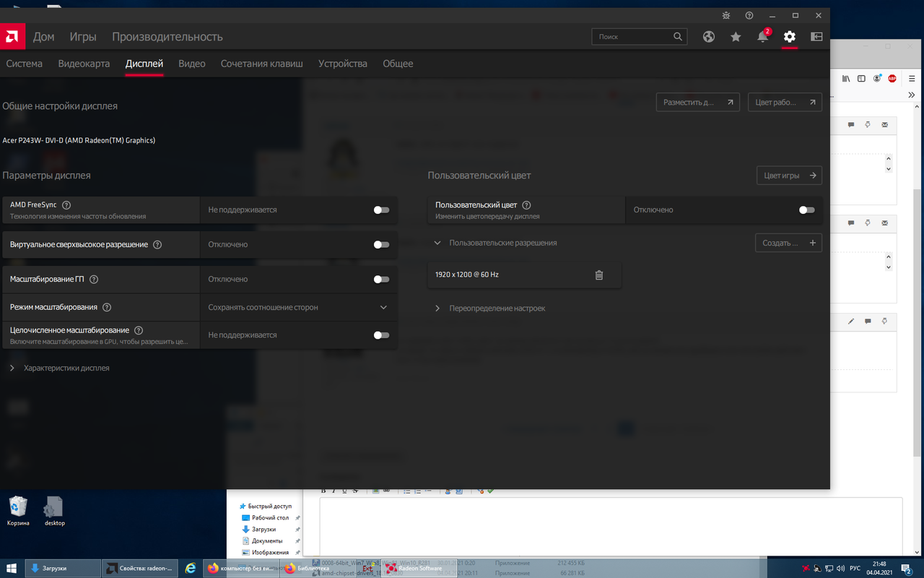
Task: Select Документы in Explorer quick access
Action: pos(267,541)
